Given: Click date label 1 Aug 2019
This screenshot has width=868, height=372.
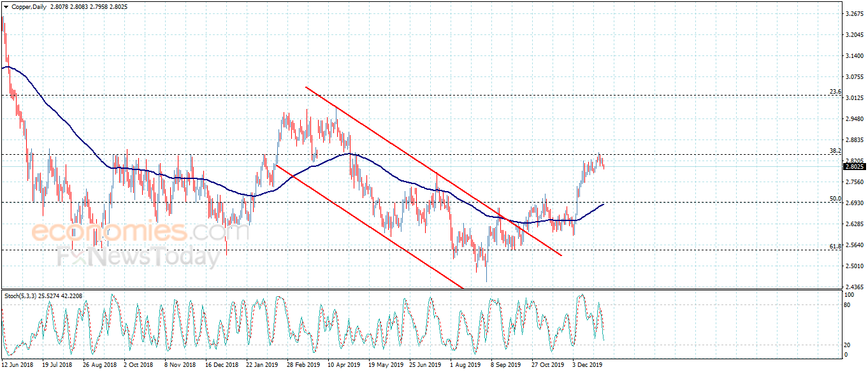Looking at the screenshot, I should [x=465, y=365].
